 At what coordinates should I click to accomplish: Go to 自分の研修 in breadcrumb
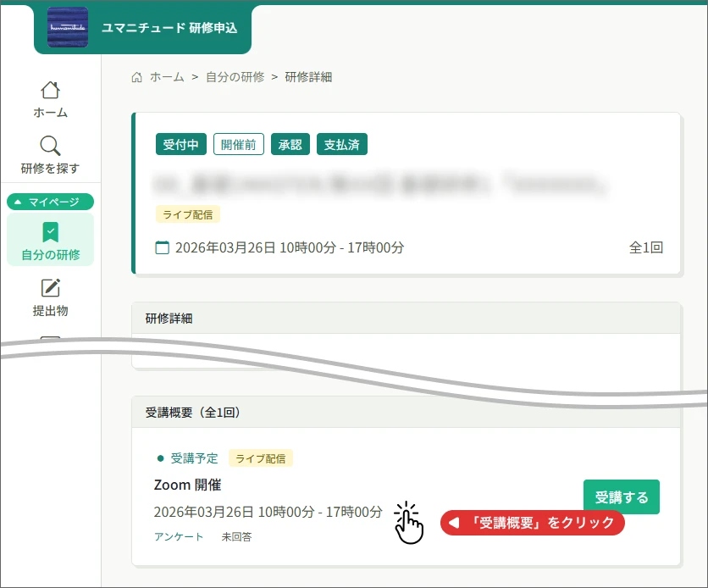point(235,77)
